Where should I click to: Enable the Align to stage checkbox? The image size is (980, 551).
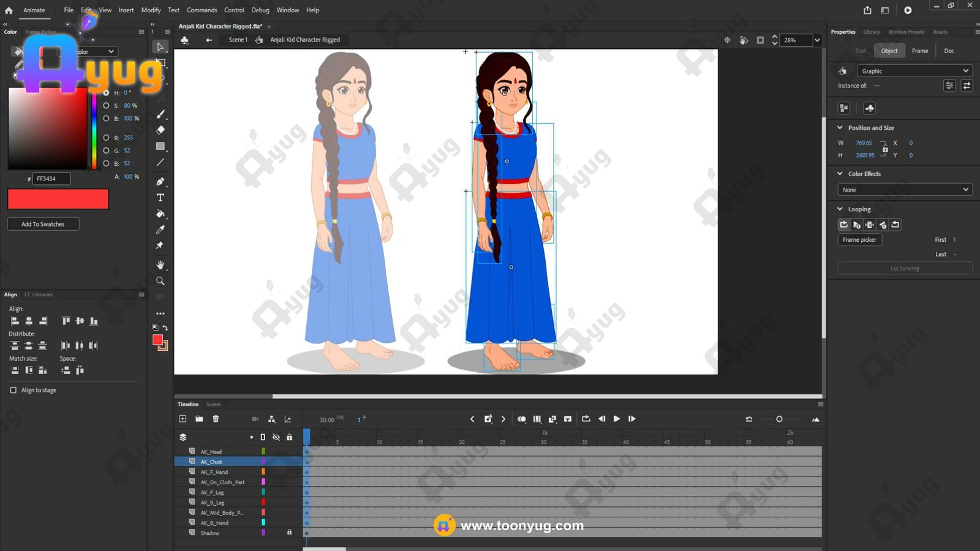[x=13, y=390]
